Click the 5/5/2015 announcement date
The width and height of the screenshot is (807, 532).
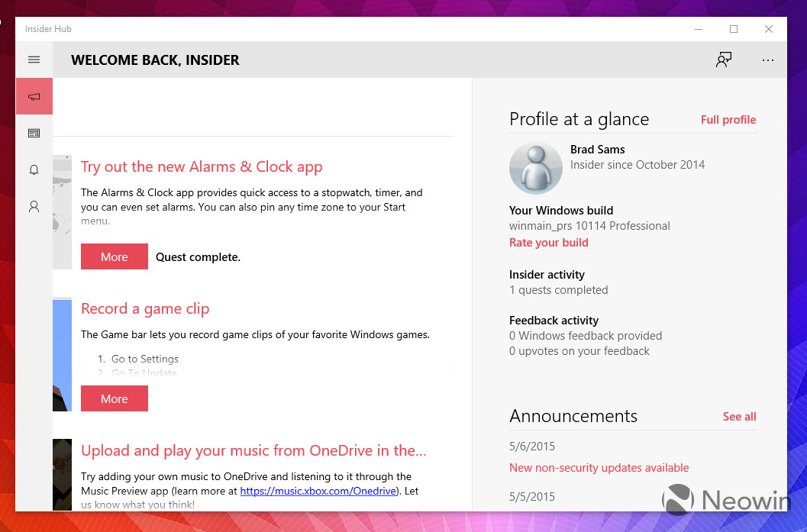point(532,497)
